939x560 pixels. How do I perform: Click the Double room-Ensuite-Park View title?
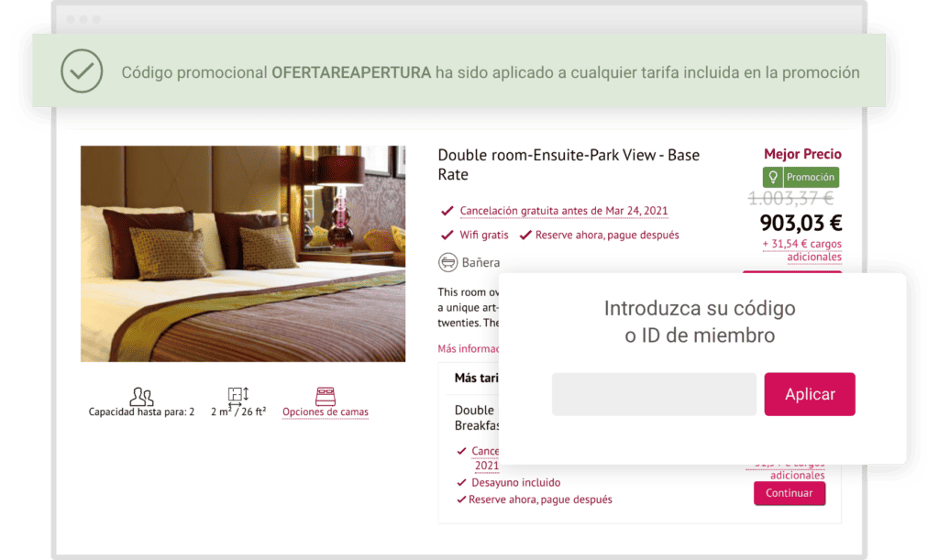pyautogui.click(x=569, y=165)
